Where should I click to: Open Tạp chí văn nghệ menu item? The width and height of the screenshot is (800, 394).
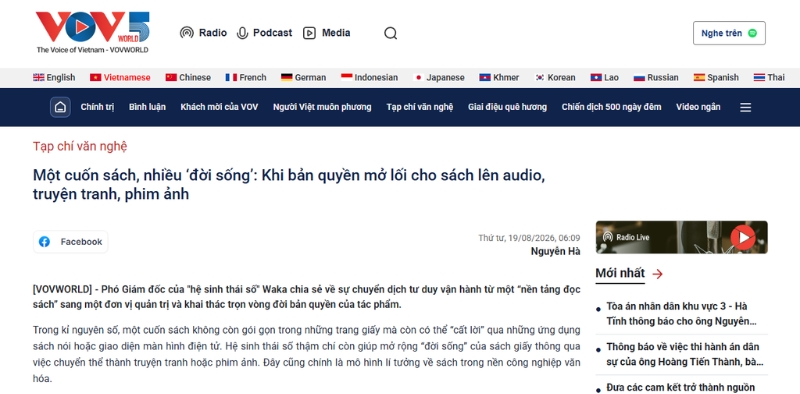[x=419, y=107]
